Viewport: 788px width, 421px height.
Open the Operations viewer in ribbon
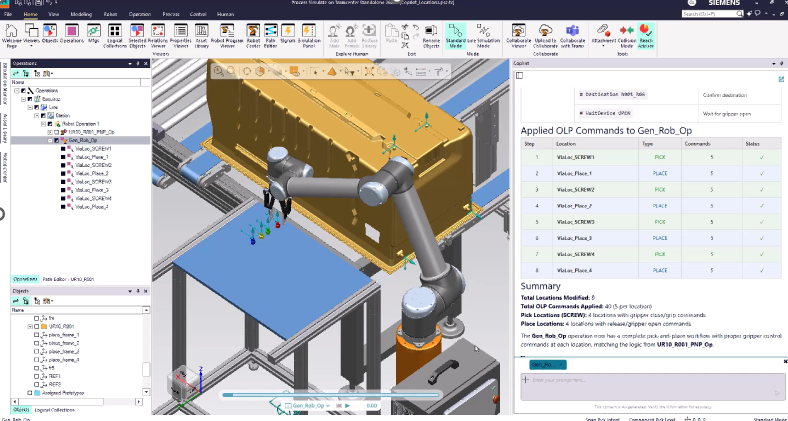pyautogui.click(x=71, y=35)
